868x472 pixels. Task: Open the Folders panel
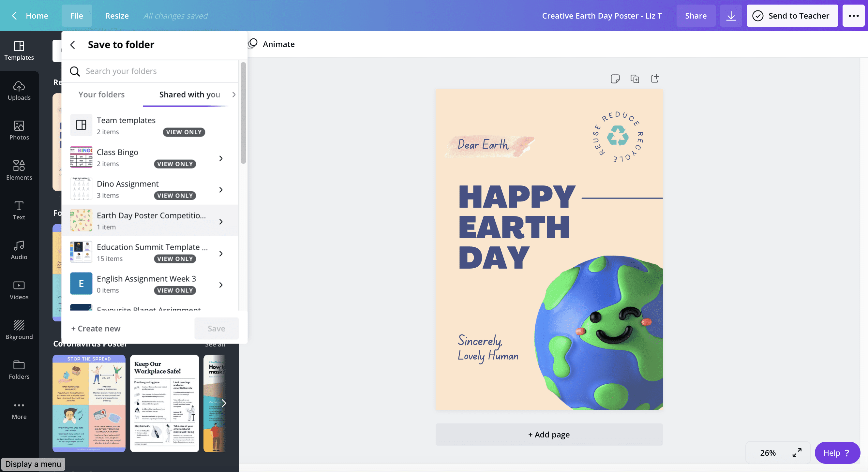(19, 370)
